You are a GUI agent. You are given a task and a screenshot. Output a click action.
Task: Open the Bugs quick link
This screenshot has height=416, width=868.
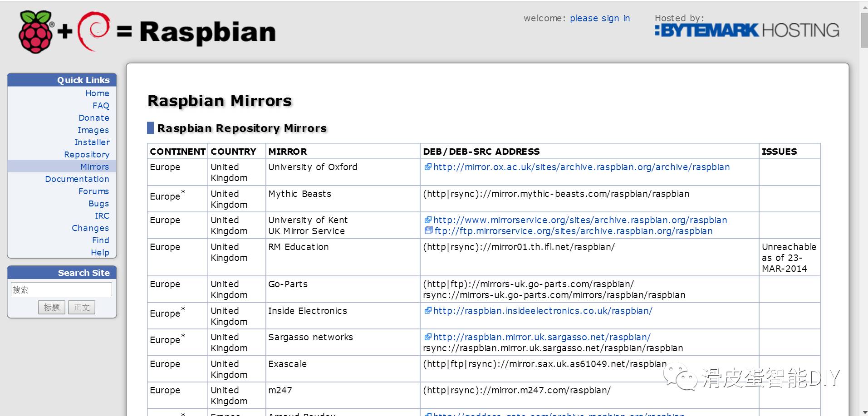pyautogui.click(x=99, y=203)
